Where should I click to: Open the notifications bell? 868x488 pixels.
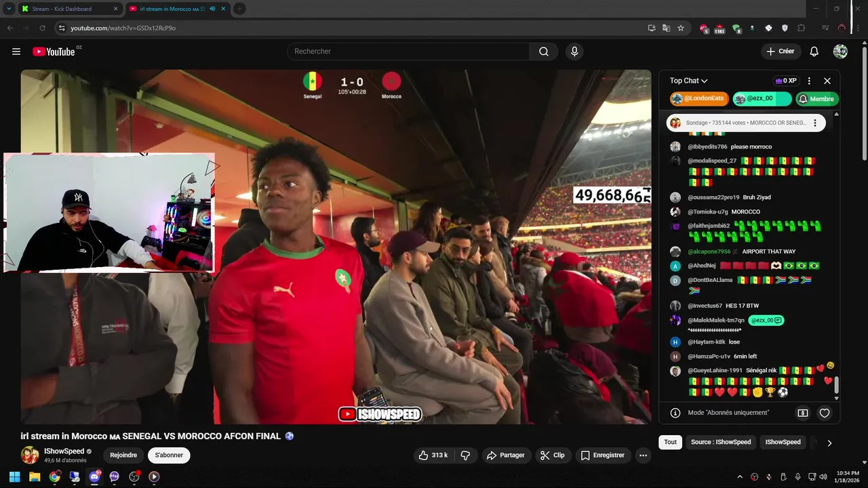tap(814, 52)
